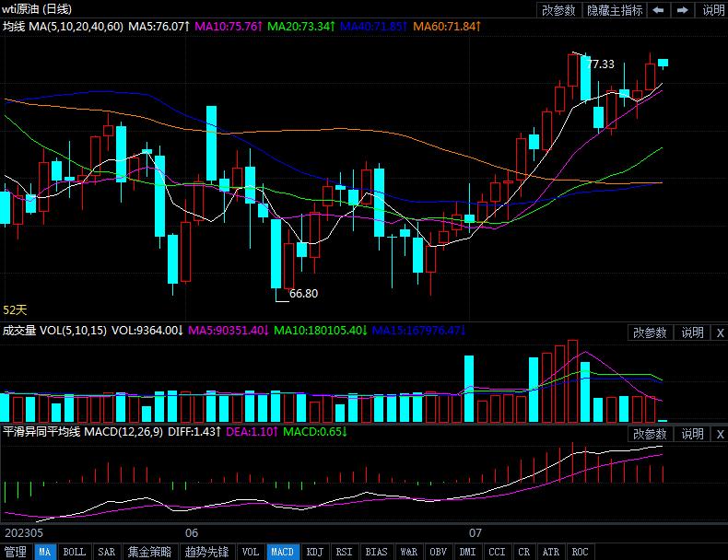This screenshot has width=728, height=560.
Task: Open the 管理 tab at bottom left
Action: pyautogui.click(x=16, y=552)
